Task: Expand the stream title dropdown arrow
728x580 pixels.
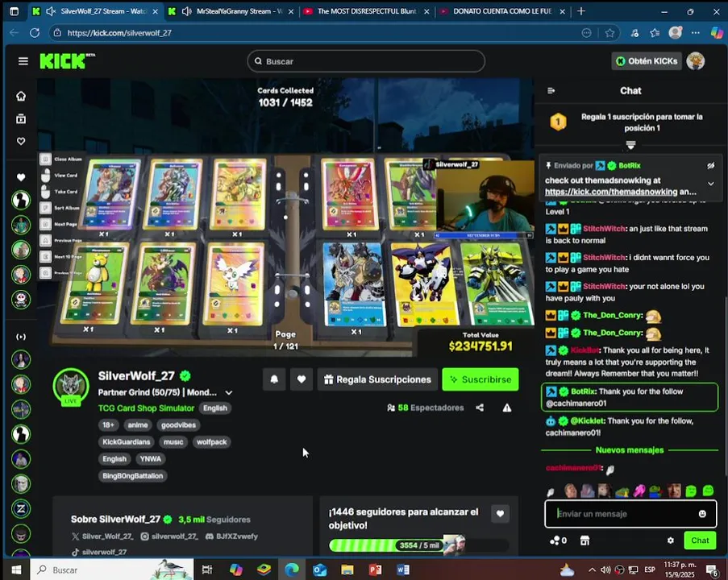Action: click(x=229, y=392)
